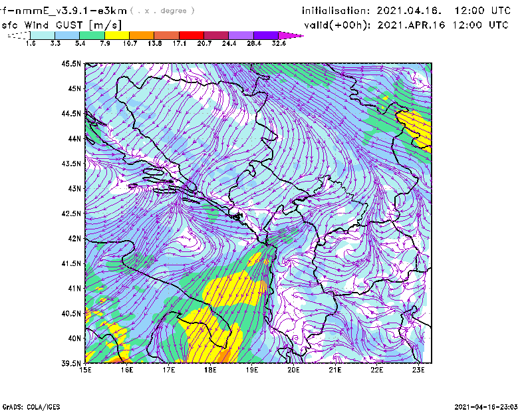The height and width of the screenshot is (411, 532).
Task: Click the 'sfc Wind GUST [m/s]' title
Action: [x=61, y=25]
